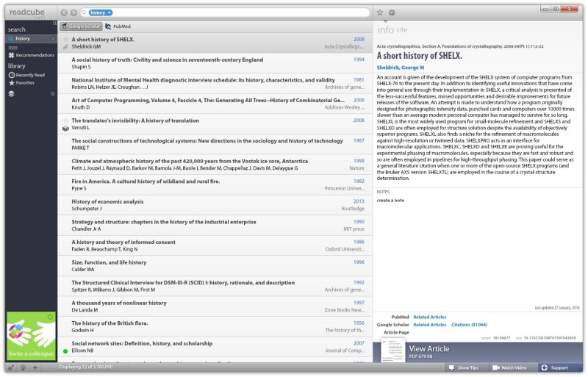
Task: Select A social history of truth article
Action: (x=215, y=63)
